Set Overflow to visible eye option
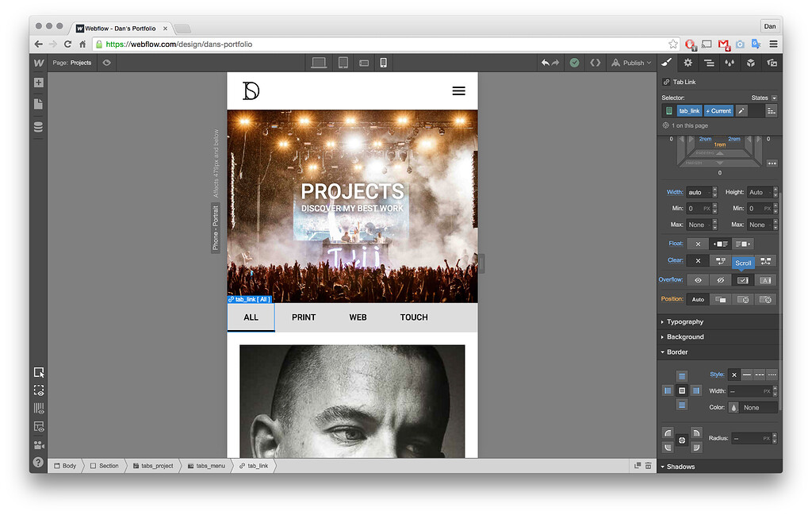The height and width of the screenshot is (515, 812). click(x=699, y=279)
